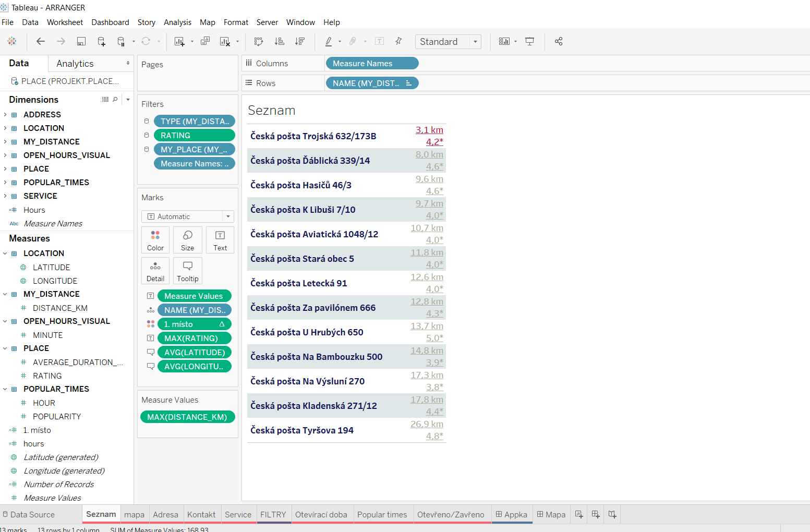810x532 pixels.
Task: Click the Redo forward arrow
Action: click(x=61, y=41)
